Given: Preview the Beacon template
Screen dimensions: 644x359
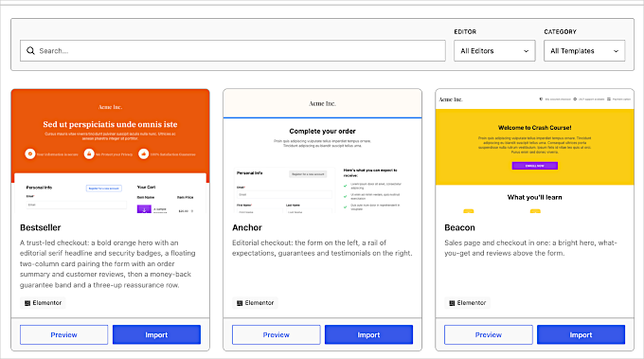Looking at the screenshot, I should tap(489, 334).
